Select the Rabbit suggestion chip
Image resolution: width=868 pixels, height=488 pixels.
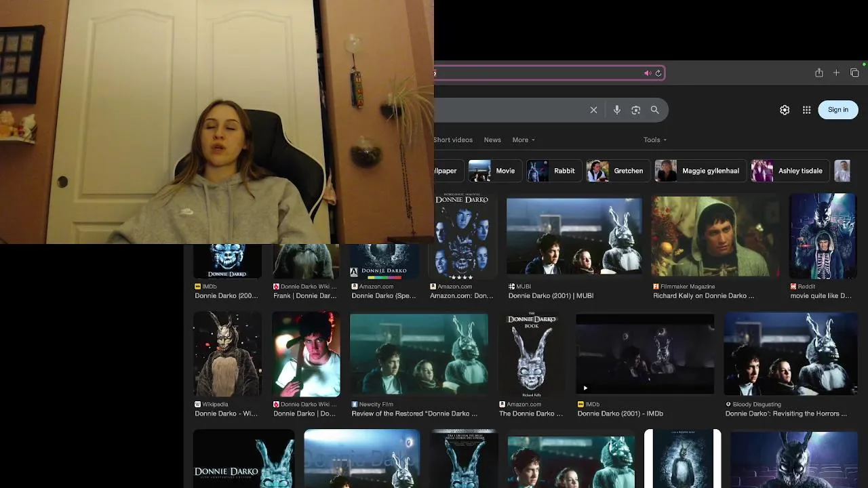point(554,171)
